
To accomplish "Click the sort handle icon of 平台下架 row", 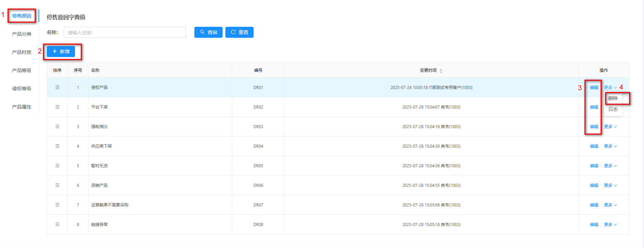I will coord(57,107).
